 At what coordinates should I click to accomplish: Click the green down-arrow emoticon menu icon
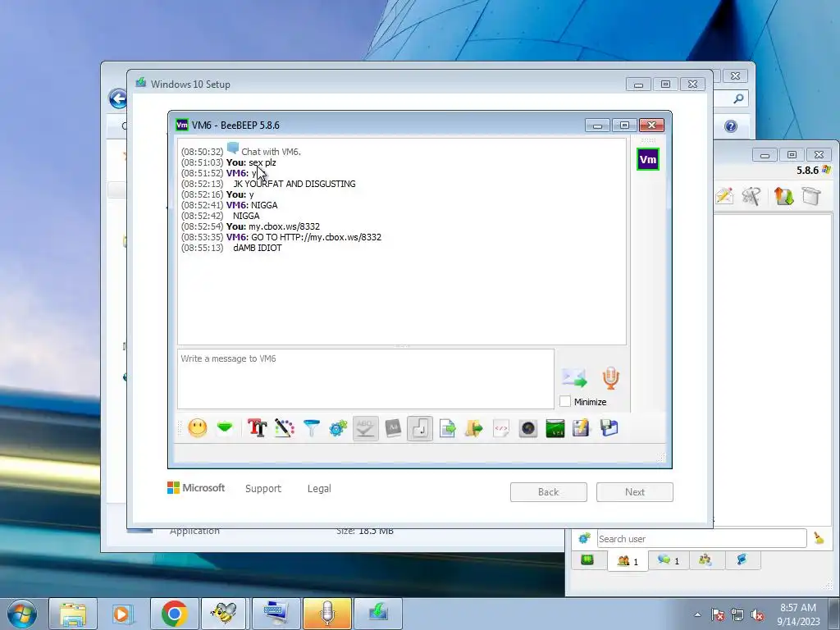(x=225, y=428)
